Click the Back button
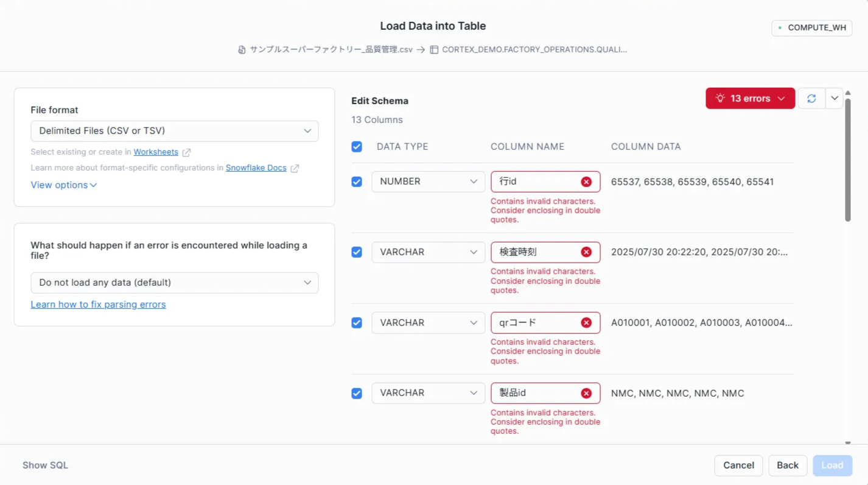 pyautogui.click(x=787, y=466)
